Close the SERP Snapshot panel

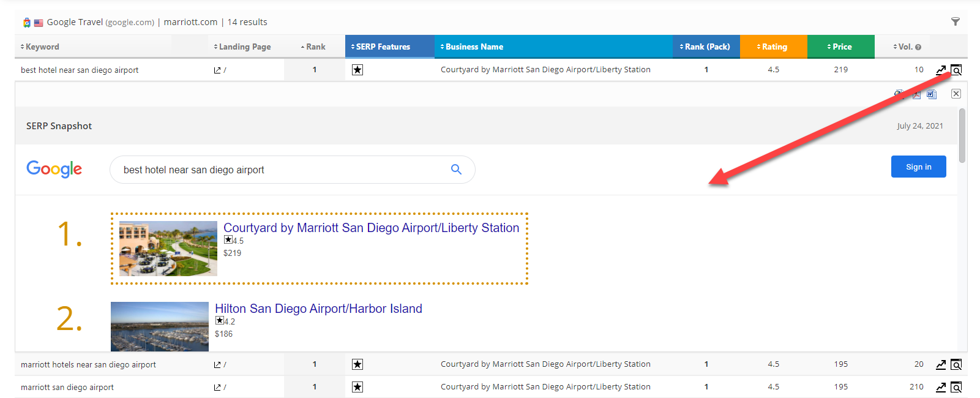coord(956,94)
